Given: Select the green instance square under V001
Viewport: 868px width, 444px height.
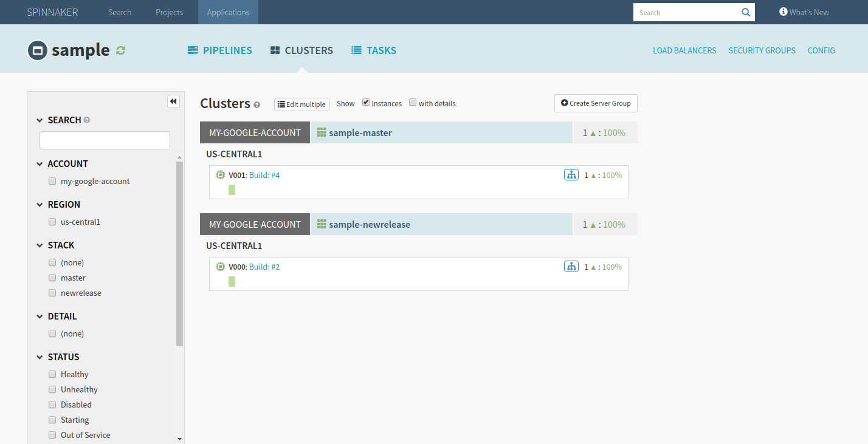Looking at the screenshot, I should pyautogui.click(x=232, y=190).
